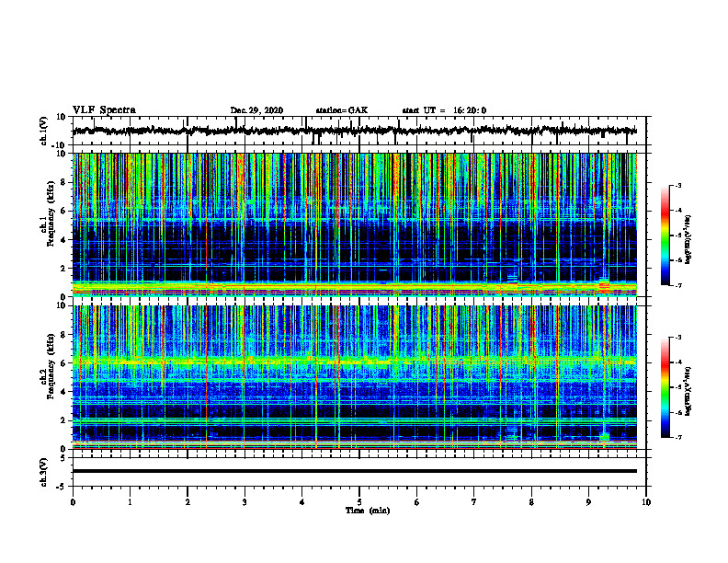Click the "5" tick label of ch.3(V) axis
The image size is (728, 563).
coord(64,457)
